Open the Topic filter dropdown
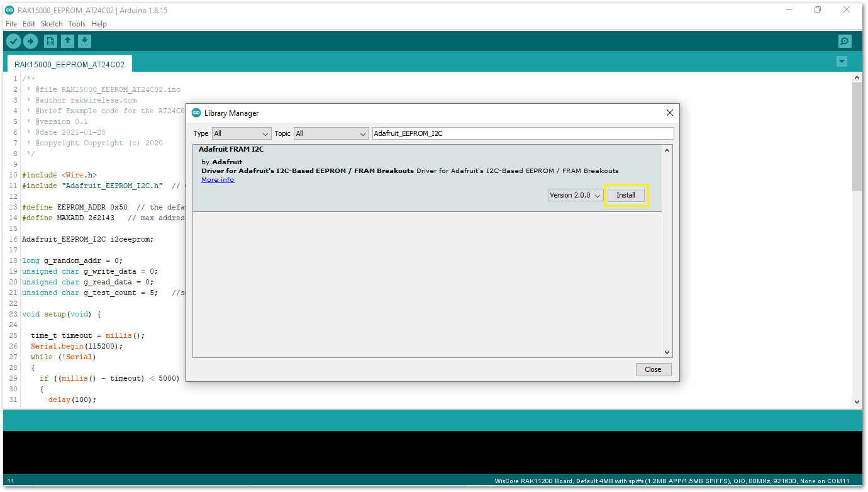This screenshot has width=868, height=492. (x=331, y=133)
